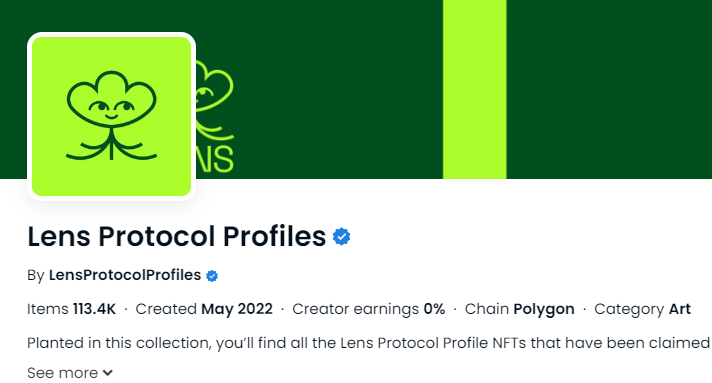
Task: Click the word Art in stats row
Action: (680, 309)
